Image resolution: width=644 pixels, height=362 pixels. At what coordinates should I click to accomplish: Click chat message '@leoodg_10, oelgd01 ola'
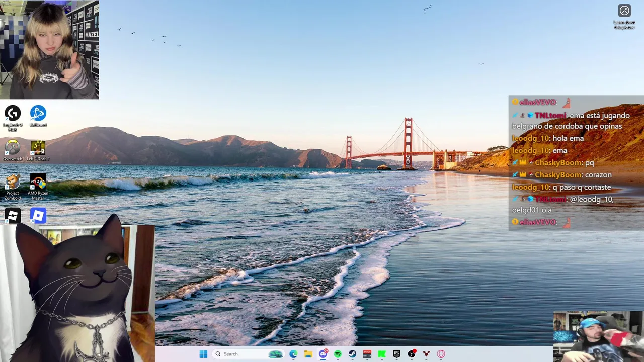(x=562, y=205)
